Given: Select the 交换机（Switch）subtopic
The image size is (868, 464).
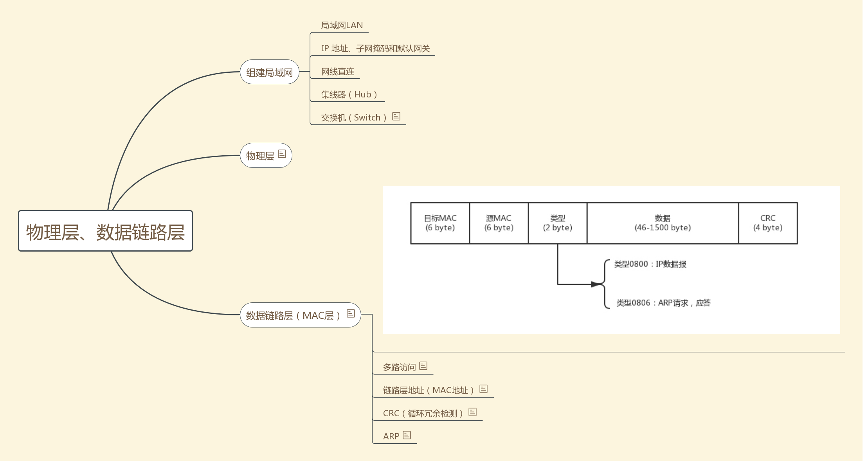Looking at the screenshot, I should (354, 118).
